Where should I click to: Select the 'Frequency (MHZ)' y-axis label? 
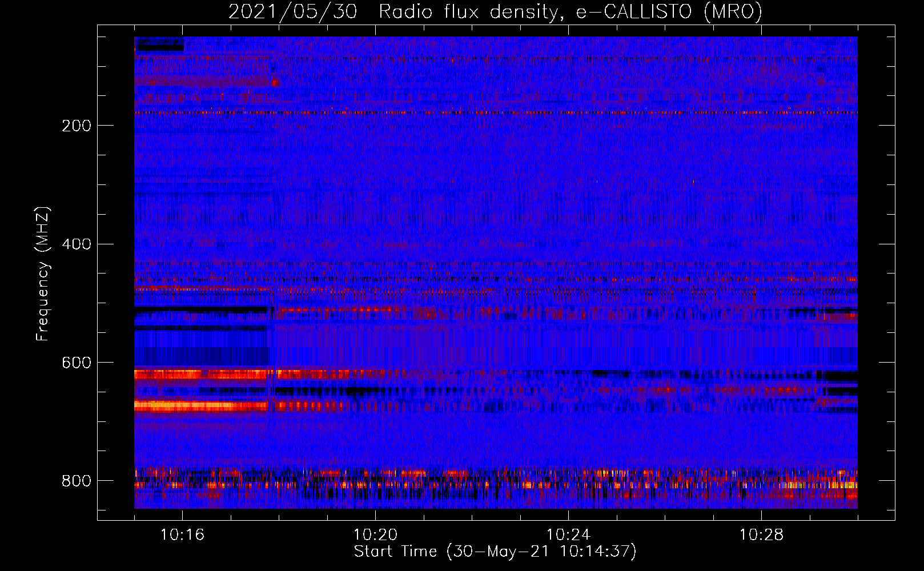pyautogui.click(x=43, y=274)
